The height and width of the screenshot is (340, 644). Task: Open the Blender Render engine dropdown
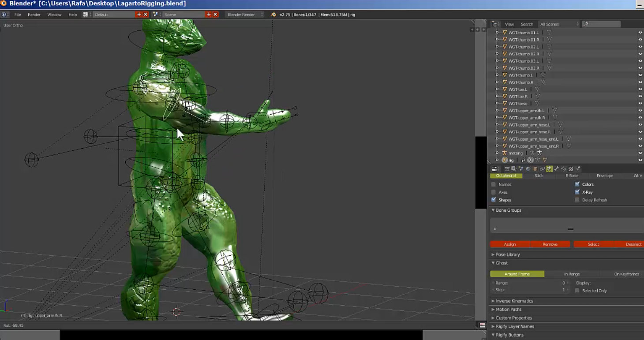pyautogui.click(x=245, y=15)
